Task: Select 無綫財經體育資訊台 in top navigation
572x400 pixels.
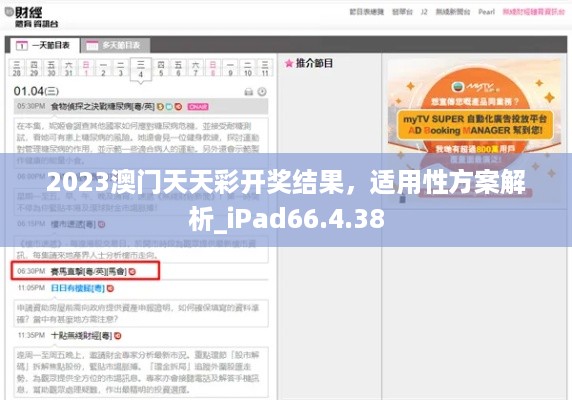Action: pos(534,12)
